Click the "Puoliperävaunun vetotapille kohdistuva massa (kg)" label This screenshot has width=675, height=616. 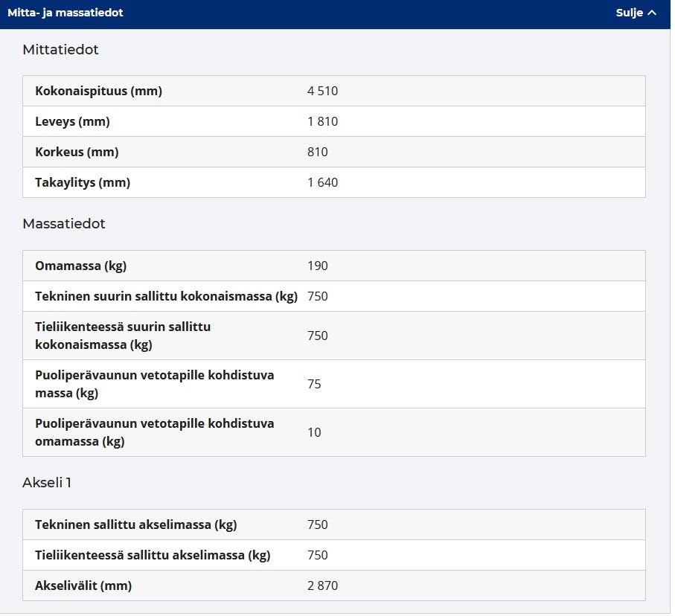click(x=155, y=385)
